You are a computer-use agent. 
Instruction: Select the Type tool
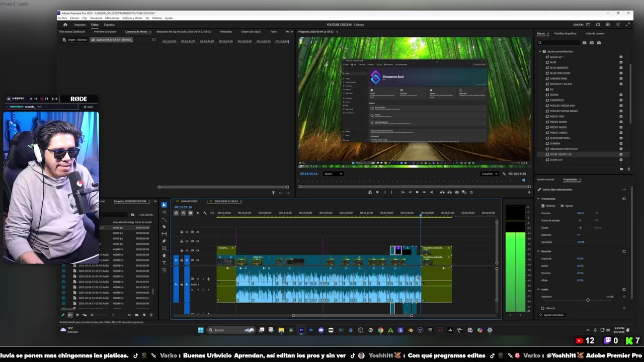pyautogui.click(x=164, y=262)
